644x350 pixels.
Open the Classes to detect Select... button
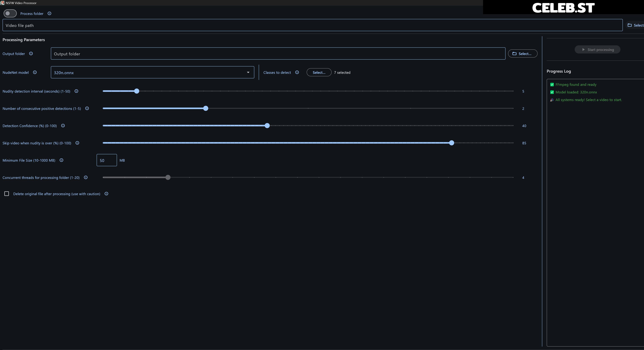pos(319,72)
